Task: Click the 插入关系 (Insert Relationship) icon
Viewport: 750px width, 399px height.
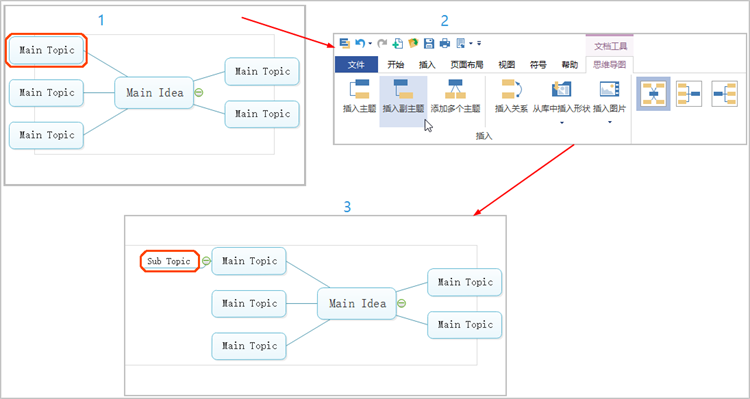Action: coord(512,89)
